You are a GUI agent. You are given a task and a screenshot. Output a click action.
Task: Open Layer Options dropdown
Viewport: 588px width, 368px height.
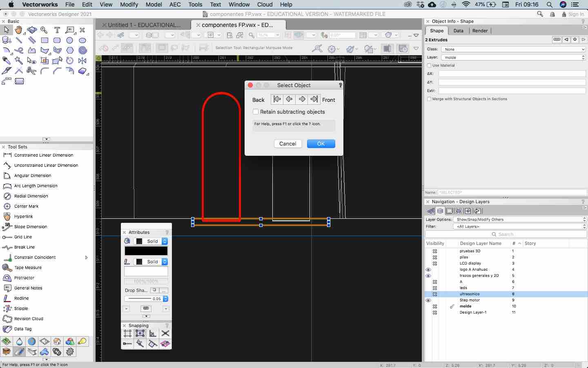[519, 220]
